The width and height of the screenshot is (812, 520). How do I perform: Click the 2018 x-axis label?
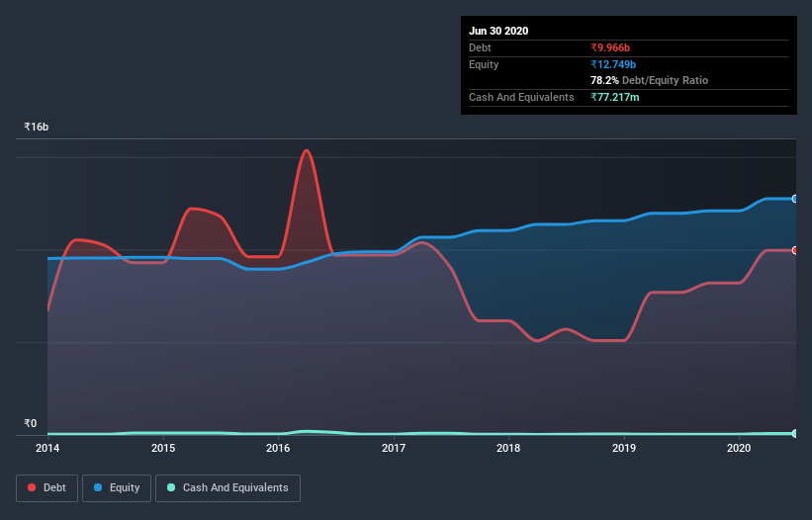508,448
